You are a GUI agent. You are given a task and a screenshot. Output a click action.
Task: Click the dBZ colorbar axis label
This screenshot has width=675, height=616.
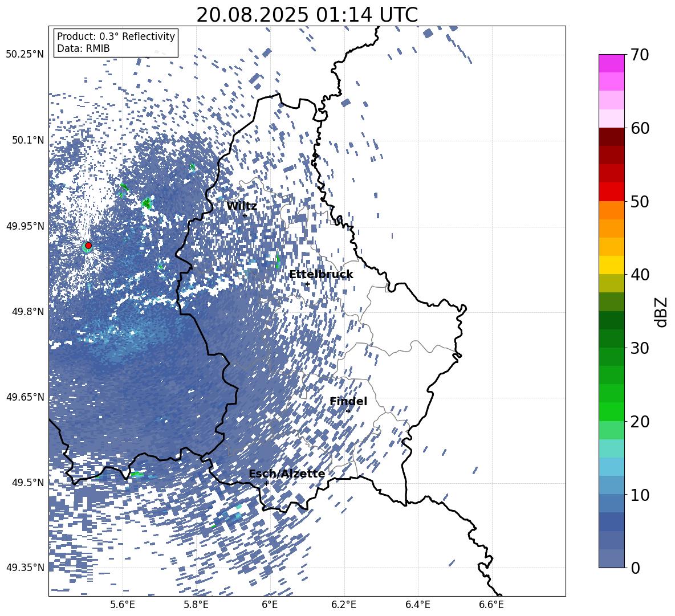[662, 312]
